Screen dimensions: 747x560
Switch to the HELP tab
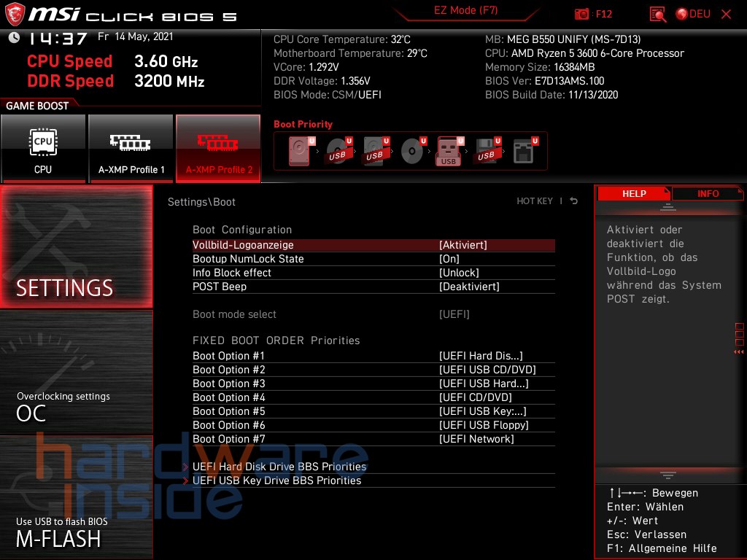point(634,193)
